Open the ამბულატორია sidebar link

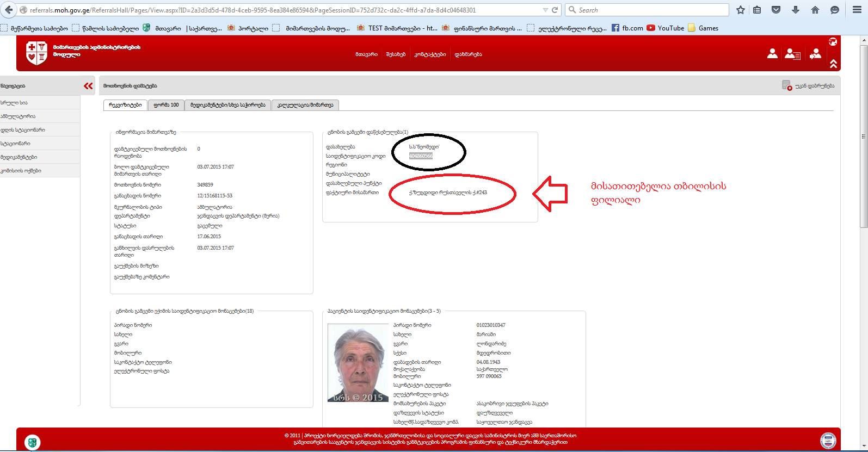coord(19,116)
